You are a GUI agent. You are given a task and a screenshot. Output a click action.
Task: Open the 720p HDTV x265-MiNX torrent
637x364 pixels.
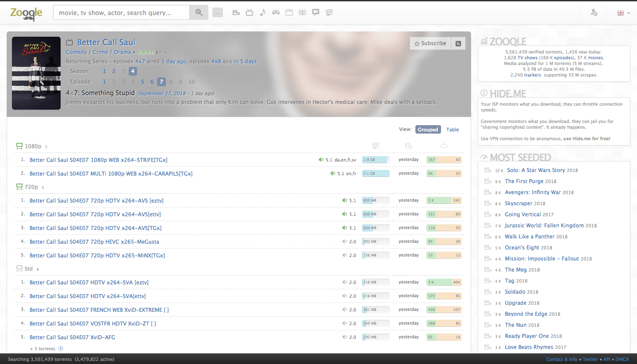coord(97,256)
